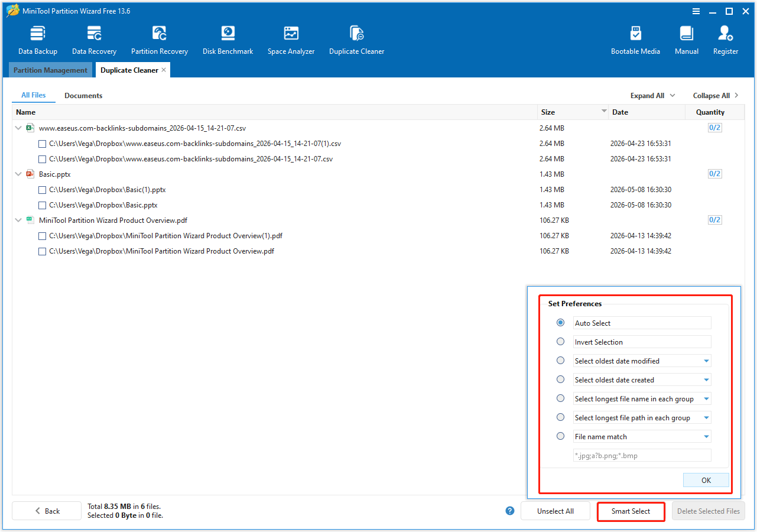Click Collapse All
The height and width of the screenshot is (532, 757).
(x=711, y=96)
